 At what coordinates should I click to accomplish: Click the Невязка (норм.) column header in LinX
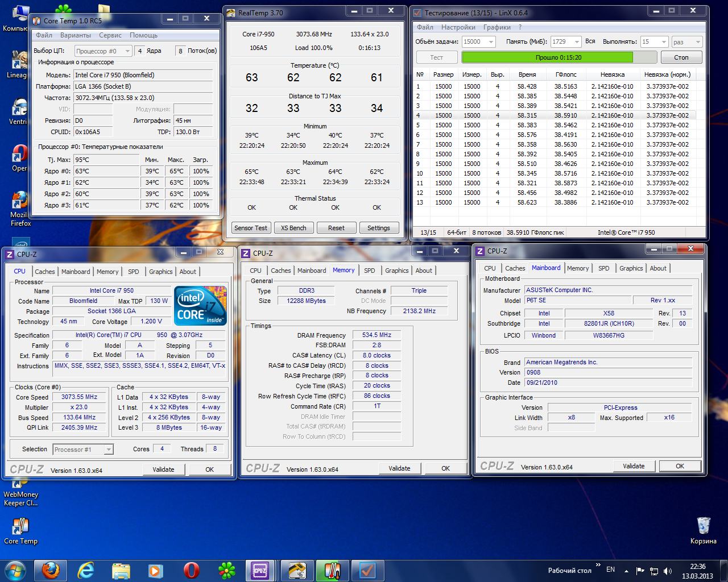pyautogui.click(x=667, y=74)
